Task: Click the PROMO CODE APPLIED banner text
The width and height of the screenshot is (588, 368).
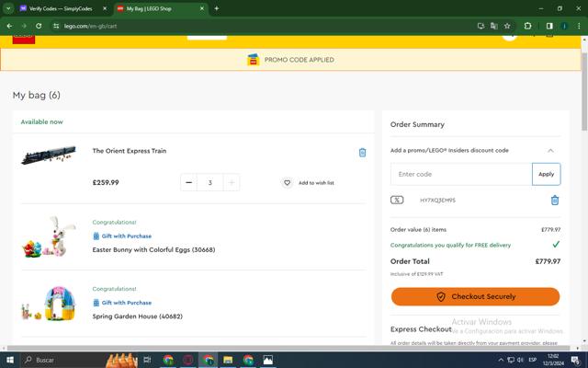Action: (x=300, y=60)
